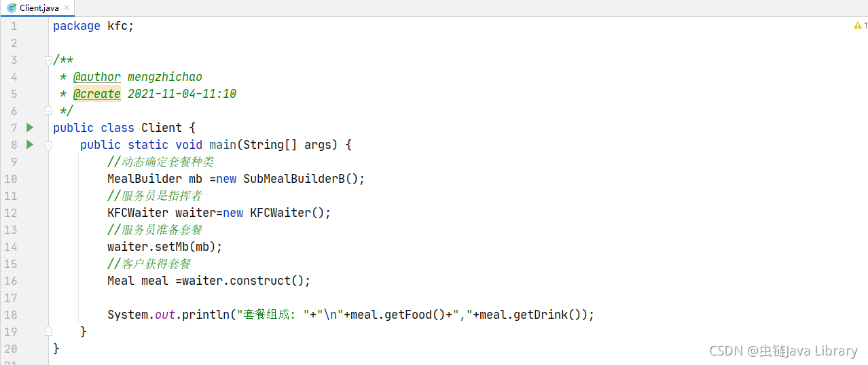Click the Java class icon on Client.java tab

12,7
